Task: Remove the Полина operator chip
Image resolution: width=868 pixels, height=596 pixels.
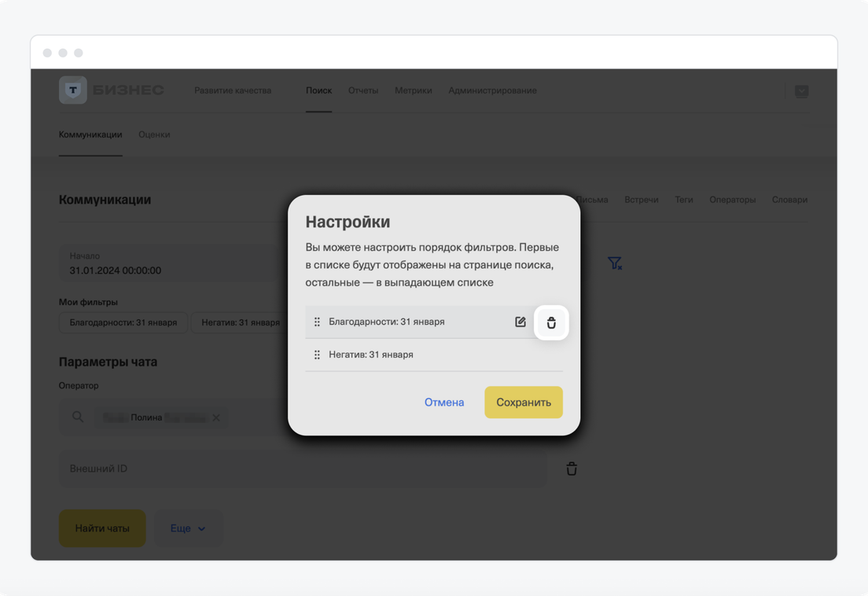Action: click(x=216, y=418)
